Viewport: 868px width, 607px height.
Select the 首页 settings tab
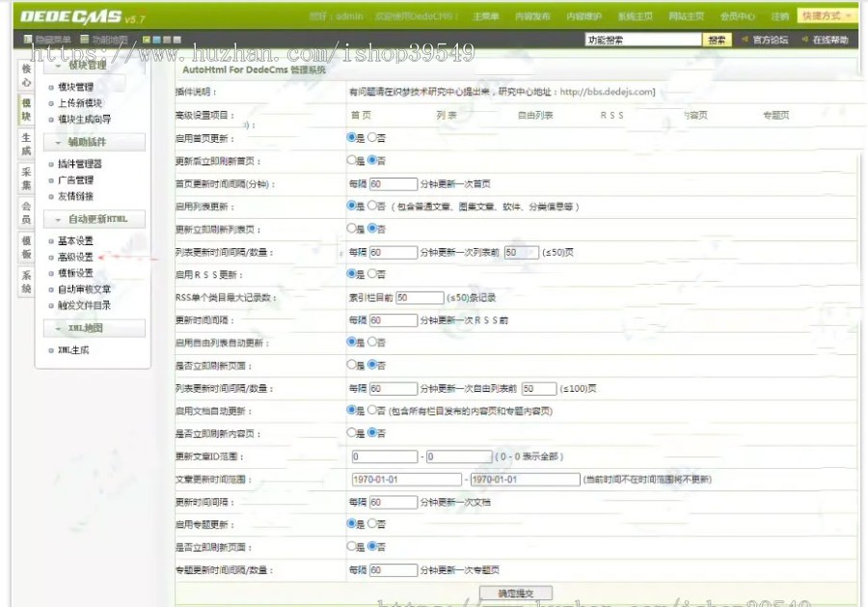coord(361,115)
